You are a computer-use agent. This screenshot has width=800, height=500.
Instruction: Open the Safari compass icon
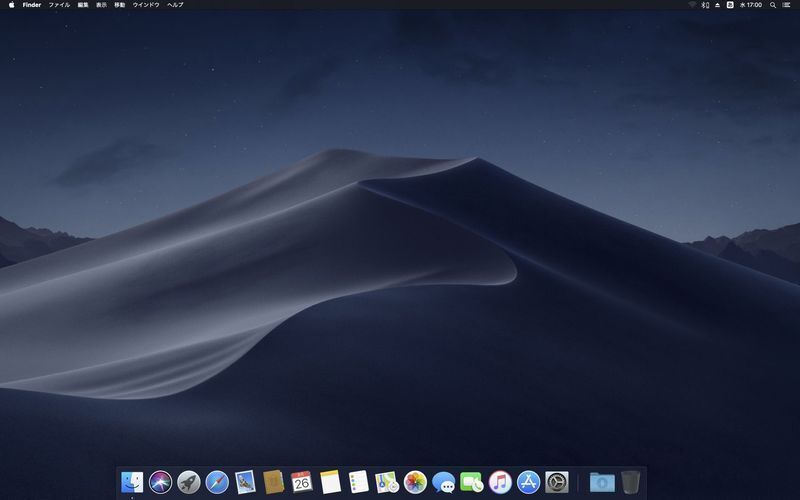click(x=217, y=482)
